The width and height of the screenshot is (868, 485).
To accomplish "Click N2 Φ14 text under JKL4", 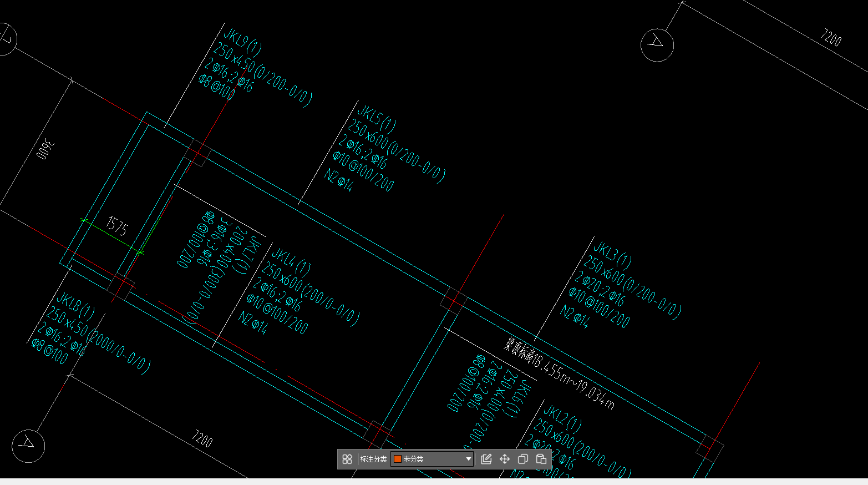I will coord(253,322).
